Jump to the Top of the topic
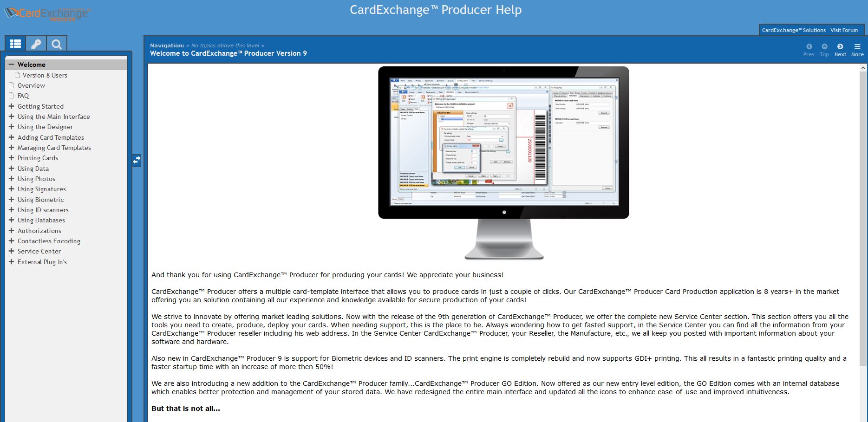The width and height of the screenshot is (868, 422). [824, 50]
